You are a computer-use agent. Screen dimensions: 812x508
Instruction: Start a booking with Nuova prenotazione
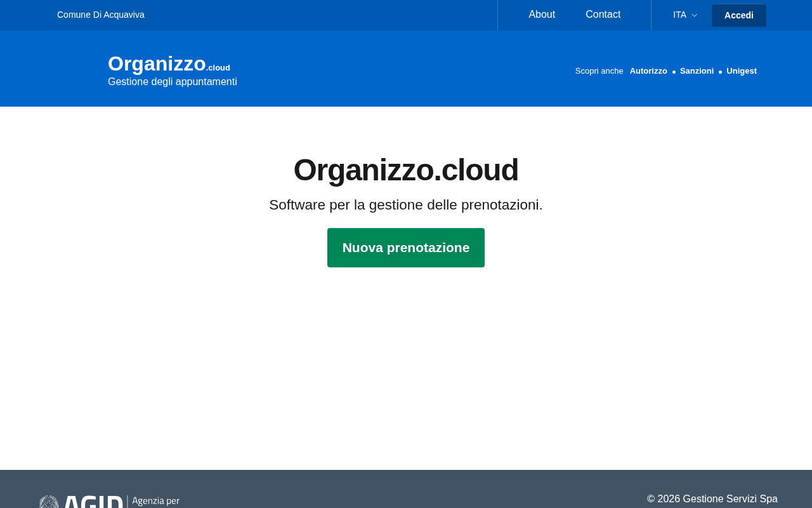pyautogui.click(x=406, y=248)
